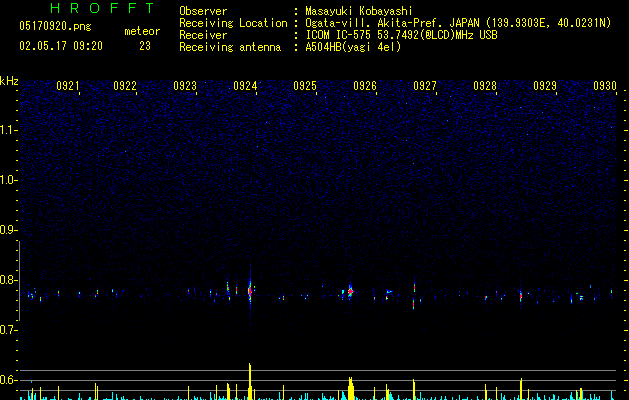629x400 pixels.
Task: Click the strong meteor echo near 0924
Action: [x=250, y=291]
